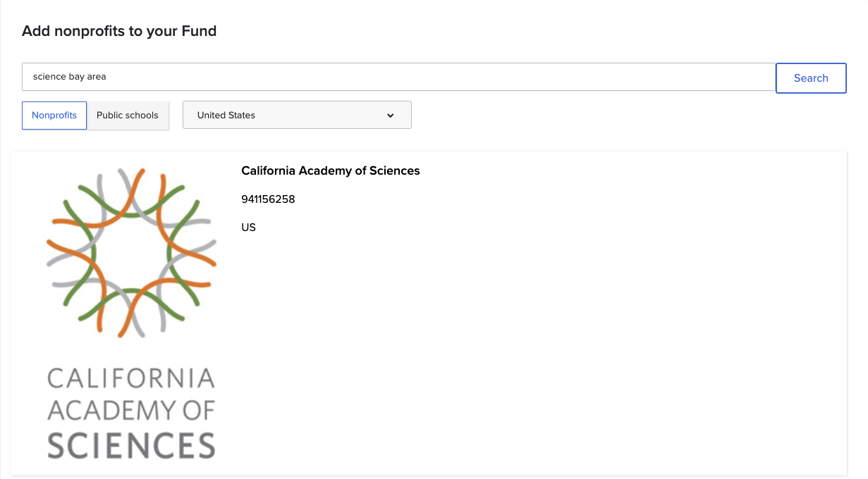Switch to the Public schools filter
The image size is (868, 479).
(x=128, y=116)
